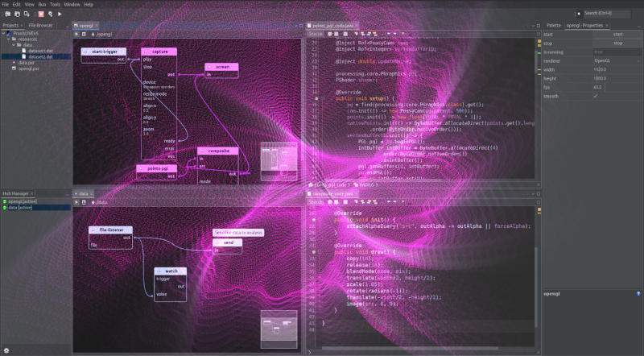Click the icon right of the red stop icon

point(51,14)
